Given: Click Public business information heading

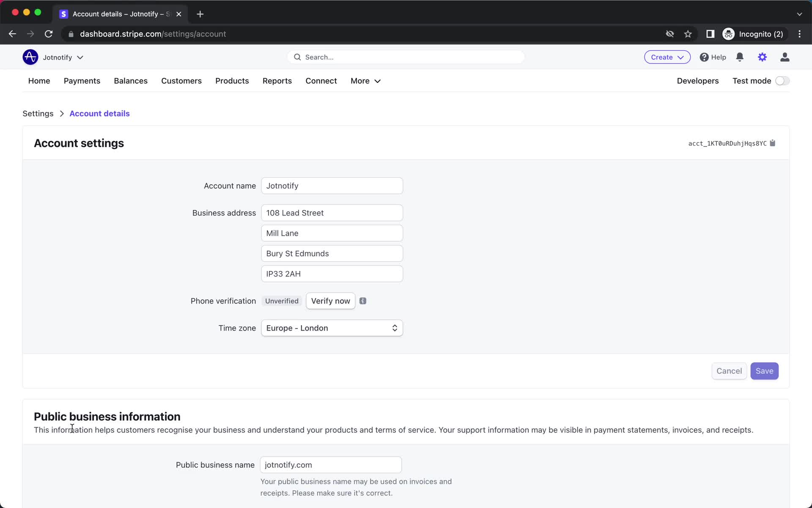Looking at the screenshot, I should pyautogui.click(x=107, y=417).
